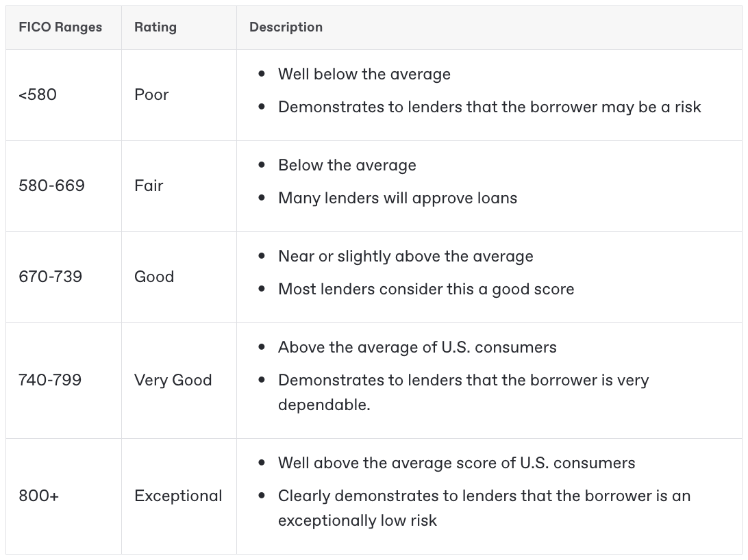Click "Above the average of U.S. consumers" bullet

pyautogui.click(x=417, y=347)
